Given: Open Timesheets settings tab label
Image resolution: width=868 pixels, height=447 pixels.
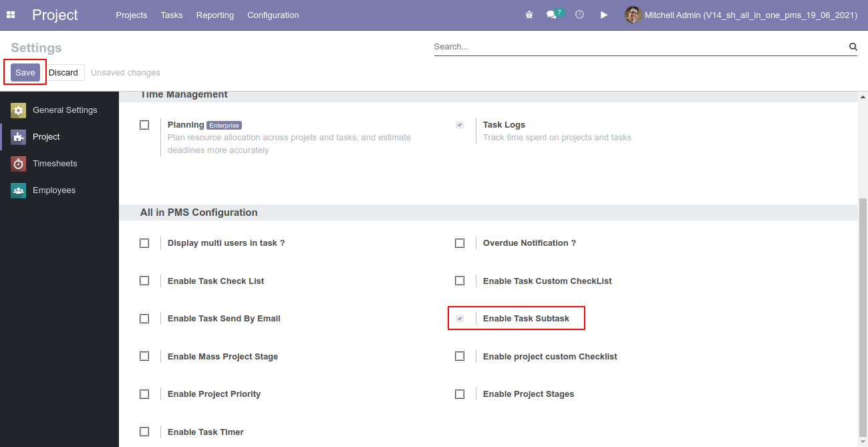Looking at the screenshot, I should pyautogui.click(x=55, y=164).
